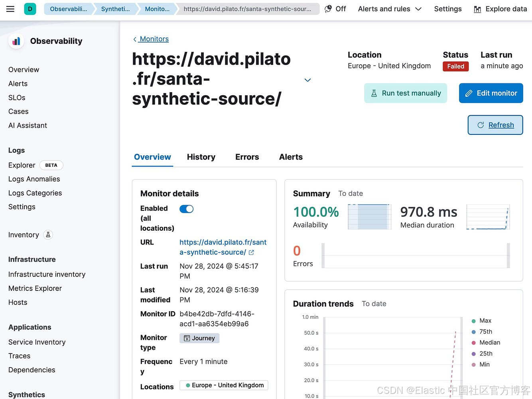Click the Observability breadcrumb
Image resolution: width=532 pixels, height=399 pixels.
coord(68,9)
